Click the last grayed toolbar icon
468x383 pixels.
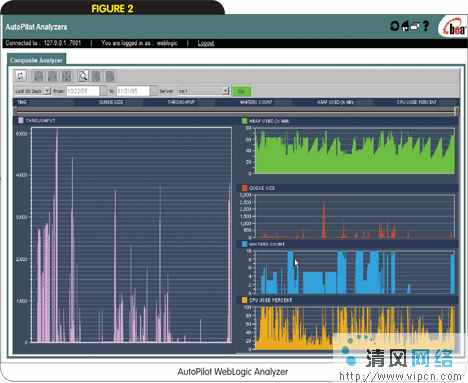tap(110, 76)
